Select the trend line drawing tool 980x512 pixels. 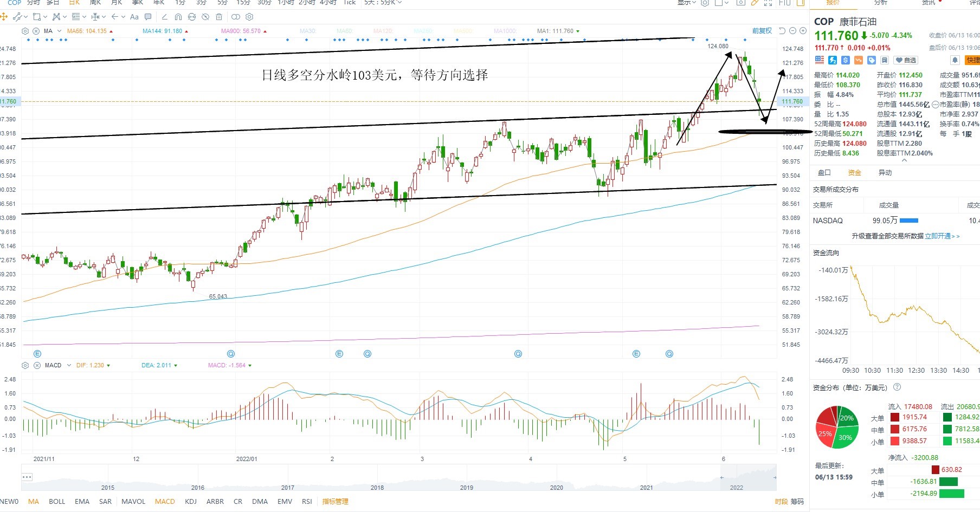point(17,17)
